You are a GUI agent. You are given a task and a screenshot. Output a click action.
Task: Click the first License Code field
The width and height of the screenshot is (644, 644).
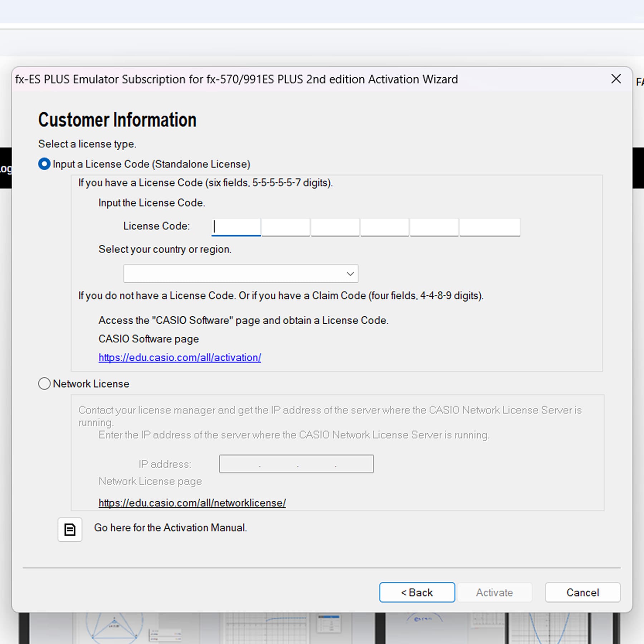click(236, 227)
